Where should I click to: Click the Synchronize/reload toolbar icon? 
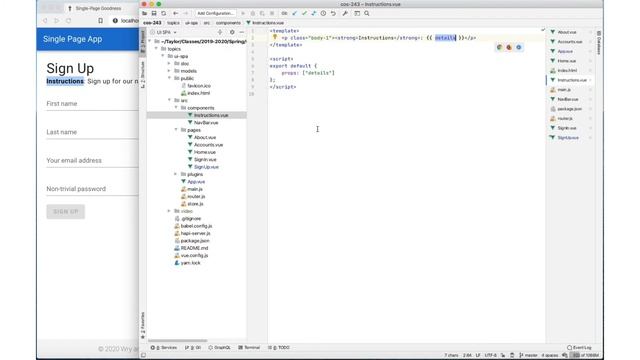[x=164, y=13]
